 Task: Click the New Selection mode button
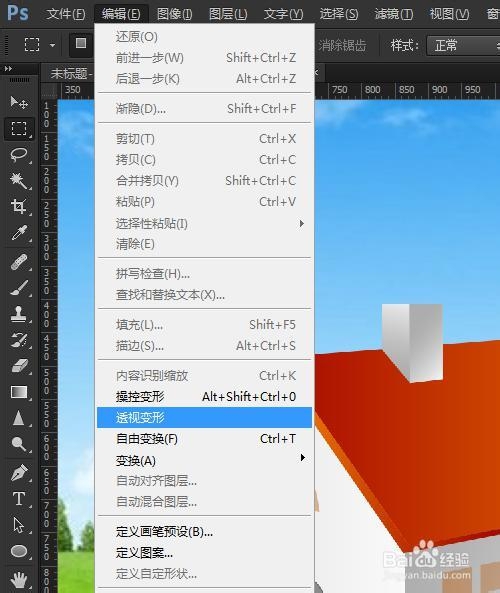[81, 43]
